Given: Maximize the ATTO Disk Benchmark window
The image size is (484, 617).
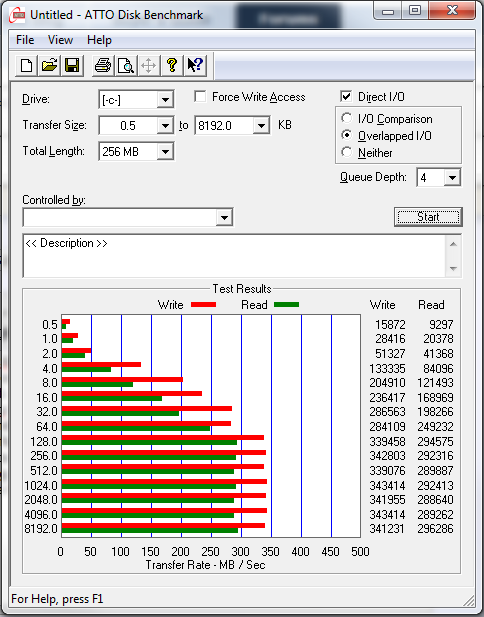Looking at the screenshot, I should [415, 11].
